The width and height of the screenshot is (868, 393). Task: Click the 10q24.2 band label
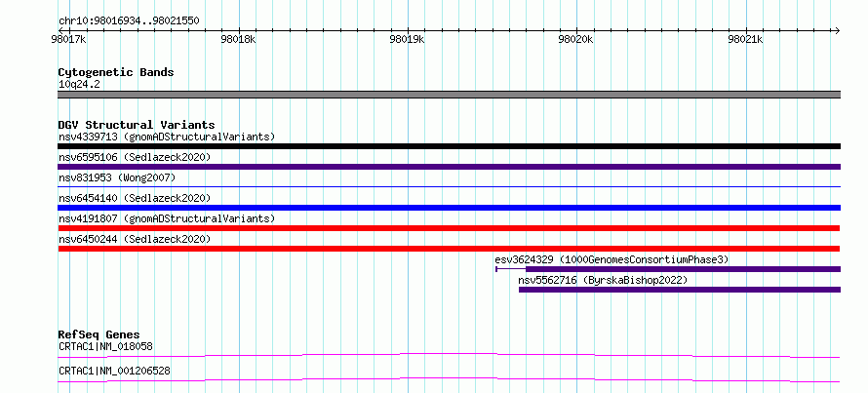pyautogui.click(x=79, y=85)
